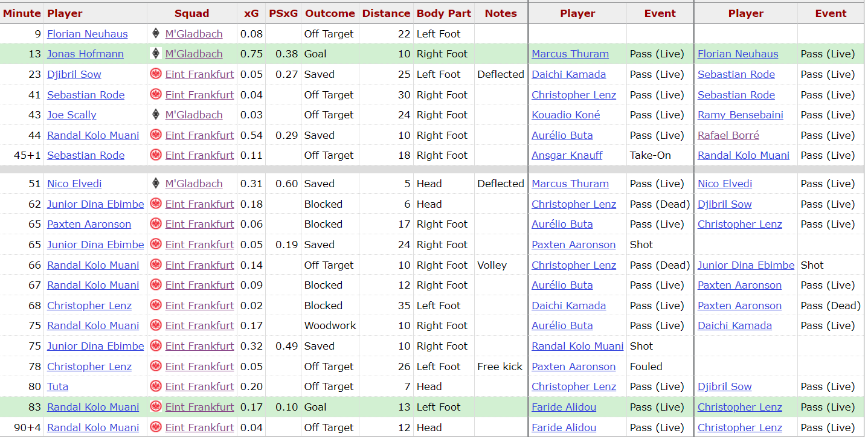
Task: Click 'Woodwork' outcome cell
Action: 330,325
